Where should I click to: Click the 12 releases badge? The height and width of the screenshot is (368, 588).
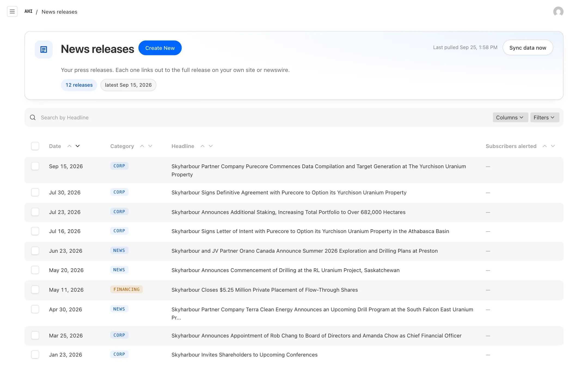79,85
